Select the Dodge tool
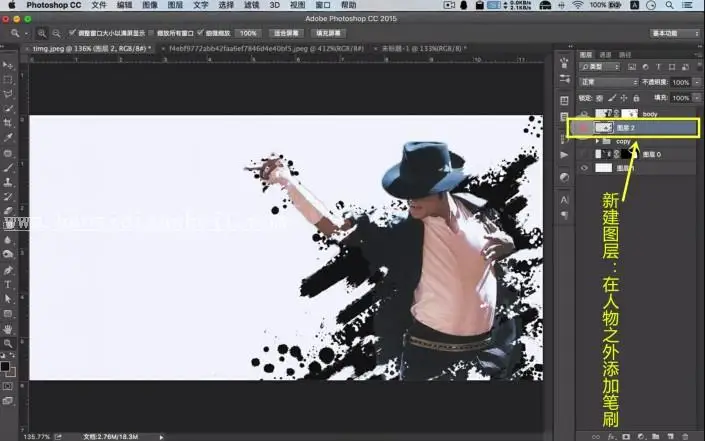The width and height of the screenshot is (705, 441). point(8,254)
